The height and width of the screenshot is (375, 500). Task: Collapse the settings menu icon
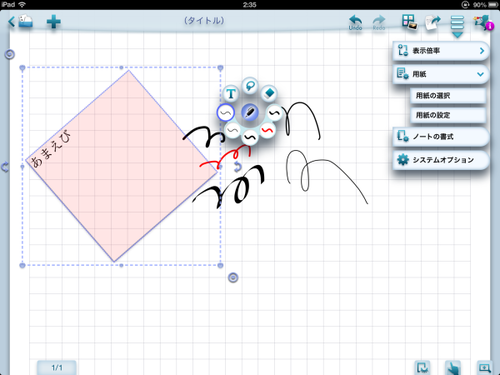(x=457, y=25)
